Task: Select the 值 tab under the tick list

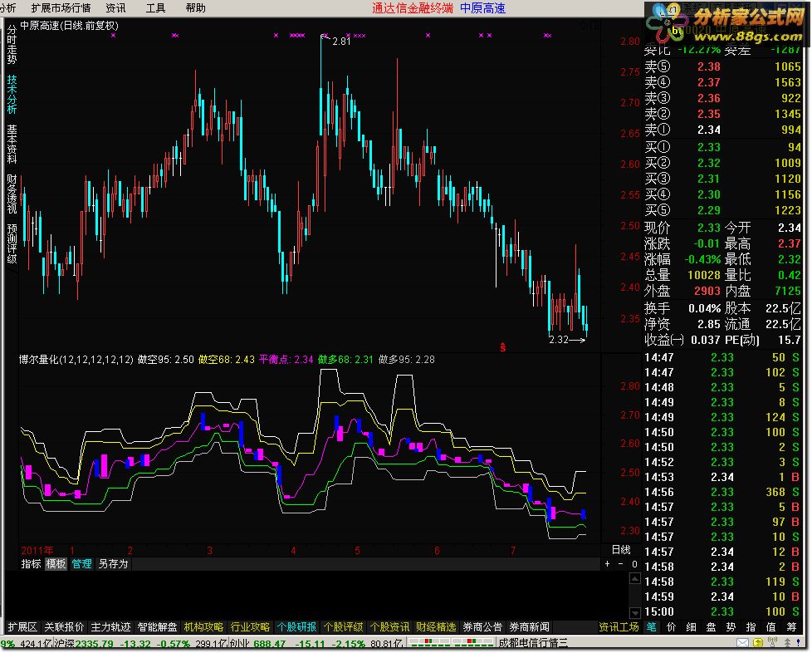Action: (771, 627)
